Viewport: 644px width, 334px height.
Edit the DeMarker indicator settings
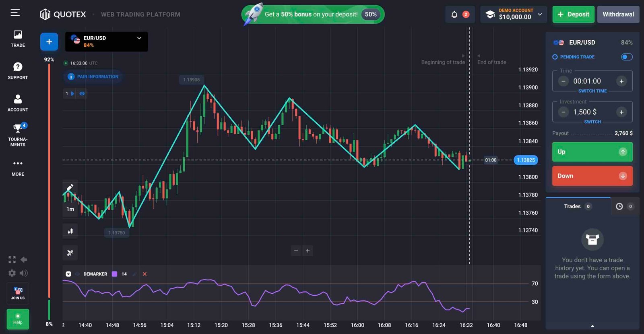[x=134, y=274]
